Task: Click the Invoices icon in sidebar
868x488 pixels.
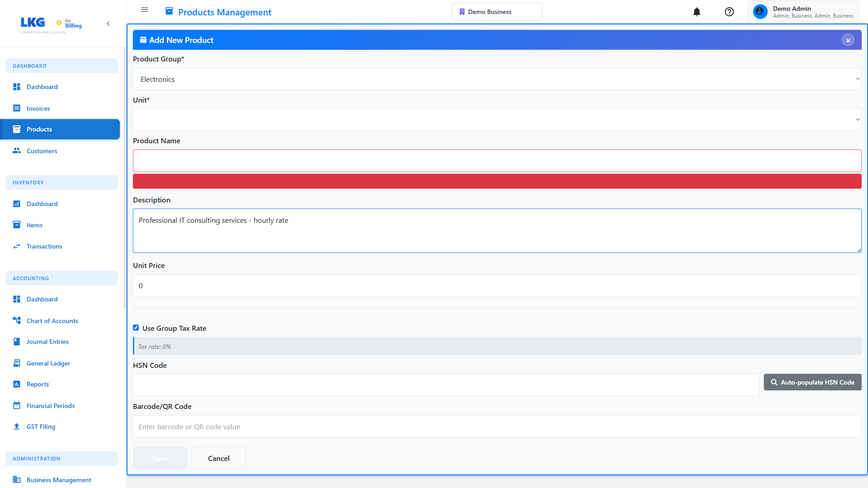Action: (x=17, y=108)
